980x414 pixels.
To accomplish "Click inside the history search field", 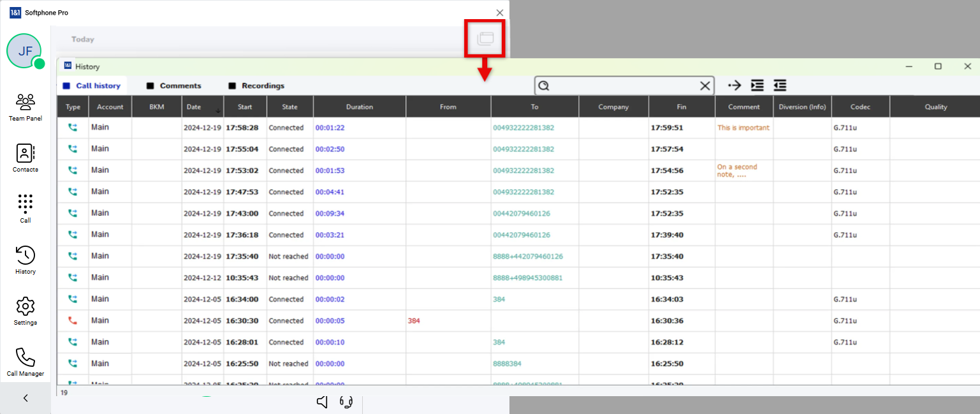I will coord(622,86).
